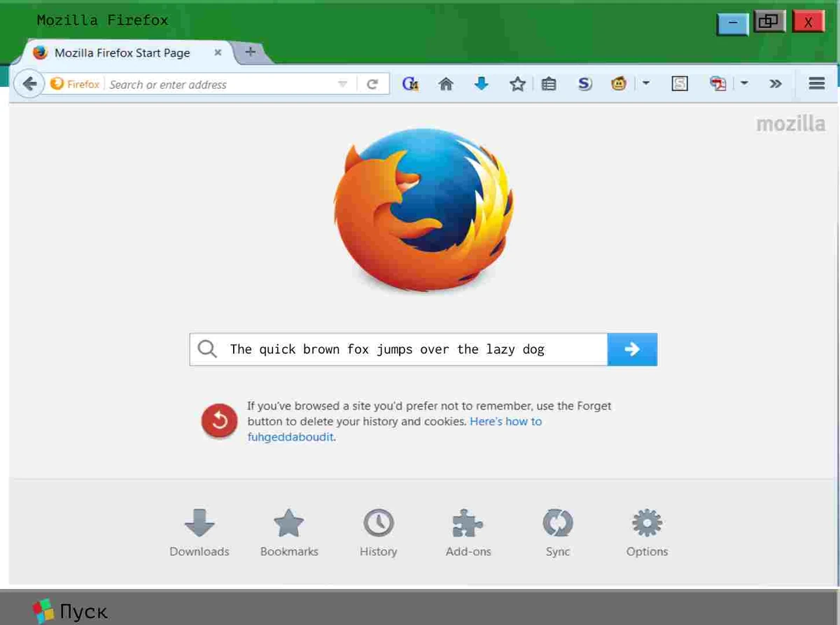Expand the toolbar overflow chevron
The image size is (840, 625).
(775, 83)
